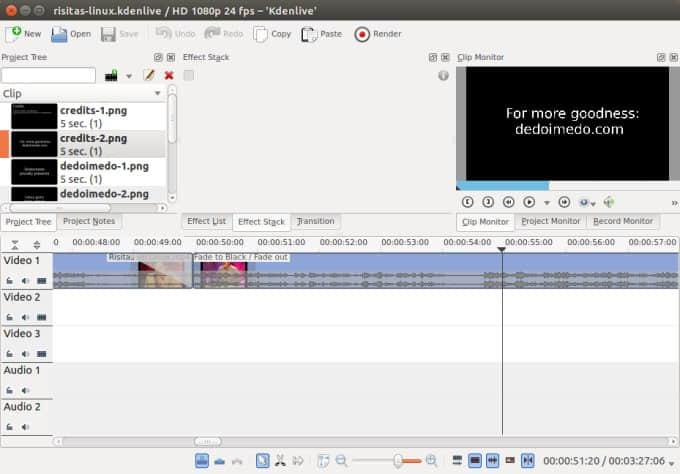Click zoom out magnifier in timeline toolbar
The image size is (680, 474).
(342, 460)
